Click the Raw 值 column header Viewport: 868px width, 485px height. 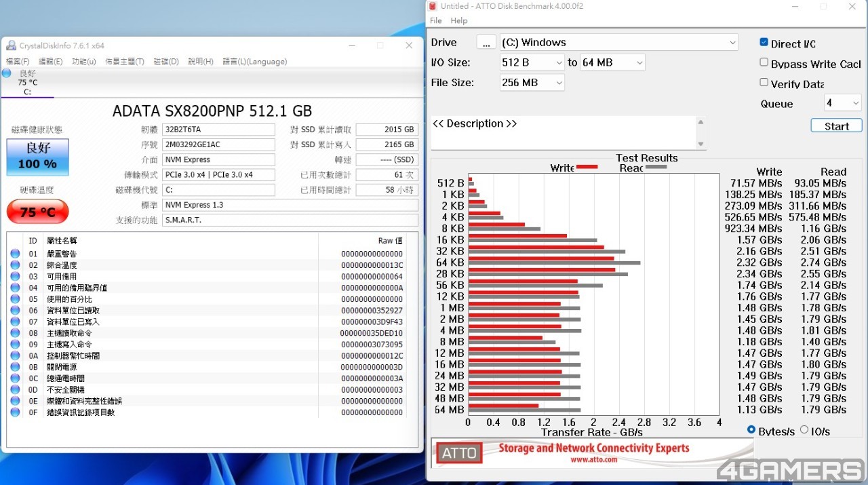point(390,241)
